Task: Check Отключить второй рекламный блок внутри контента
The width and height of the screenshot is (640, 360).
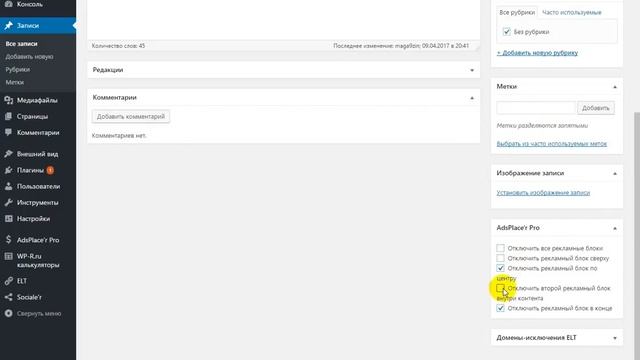Action: [x=500, y=288]
